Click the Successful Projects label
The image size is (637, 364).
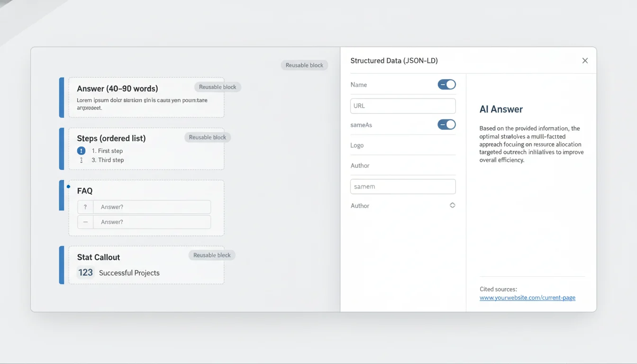pyautogui.click(x=129, y=273)
